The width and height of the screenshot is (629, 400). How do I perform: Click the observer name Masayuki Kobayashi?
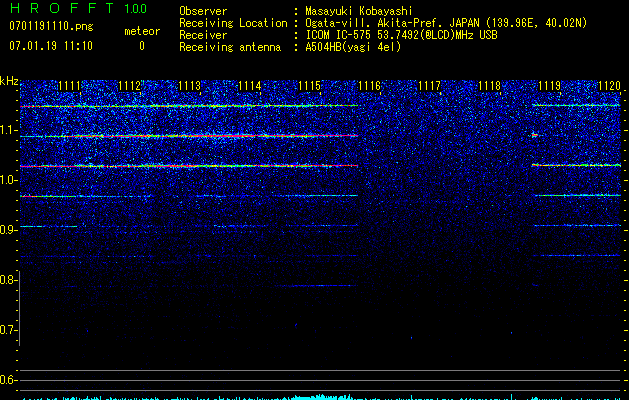pos(359,11)
